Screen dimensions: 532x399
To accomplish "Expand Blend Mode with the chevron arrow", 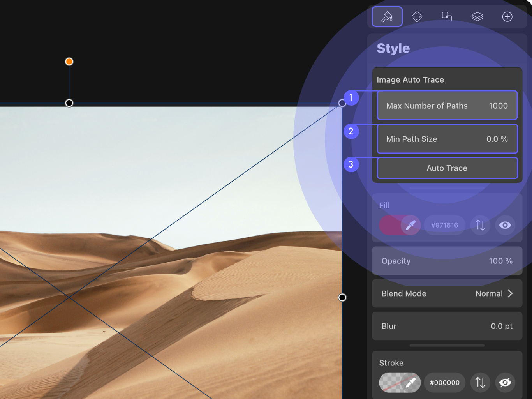I will 510,293.
